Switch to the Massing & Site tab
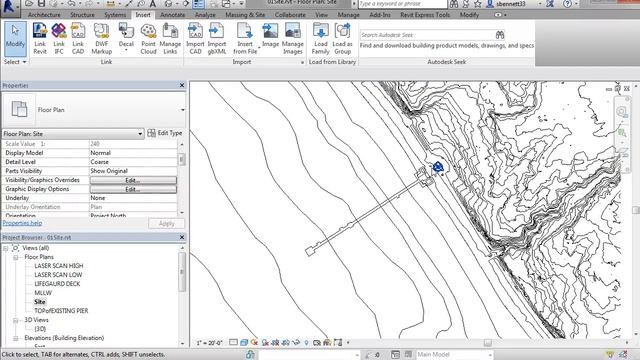Viewport: 640px width, 360px height. pos(245,15)
